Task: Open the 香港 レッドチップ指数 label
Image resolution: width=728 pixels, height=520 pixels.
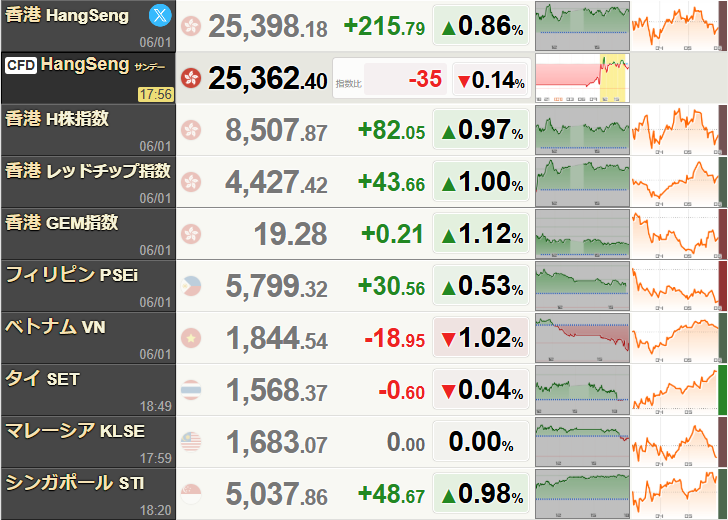Action: click(x=88, y=171)
